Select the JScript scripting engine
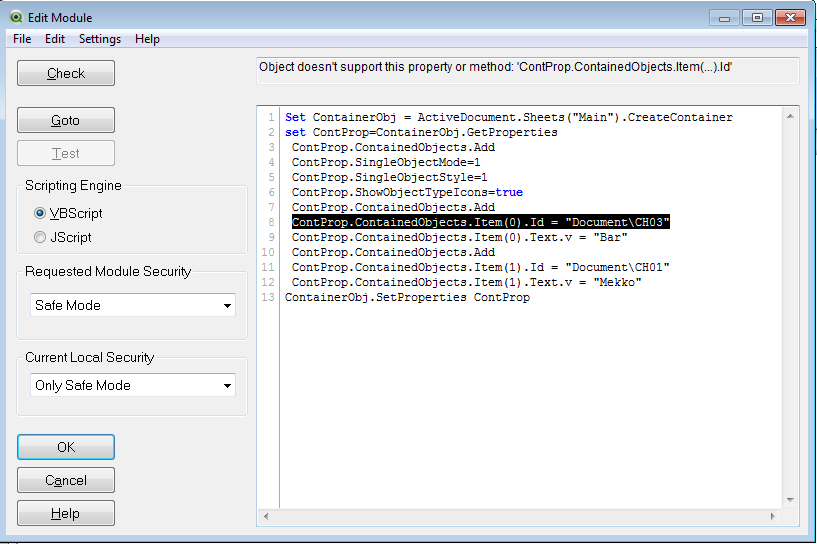The width and height of the screenshot is (817, 544). pyautogui.click(x=40, y=237)
